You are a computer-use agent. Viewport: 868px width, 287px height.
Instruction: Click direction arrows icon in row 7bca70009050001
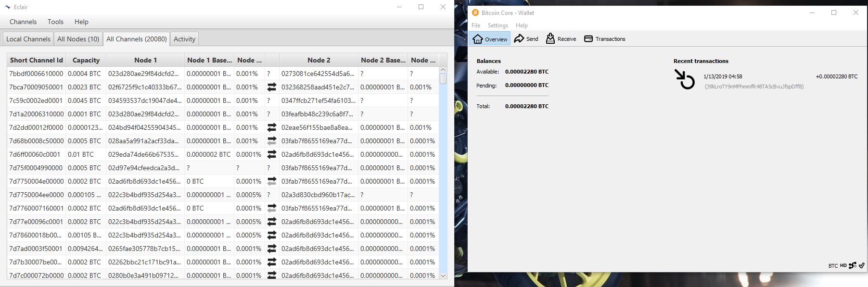pyautogui.click(x=272, y=87)
